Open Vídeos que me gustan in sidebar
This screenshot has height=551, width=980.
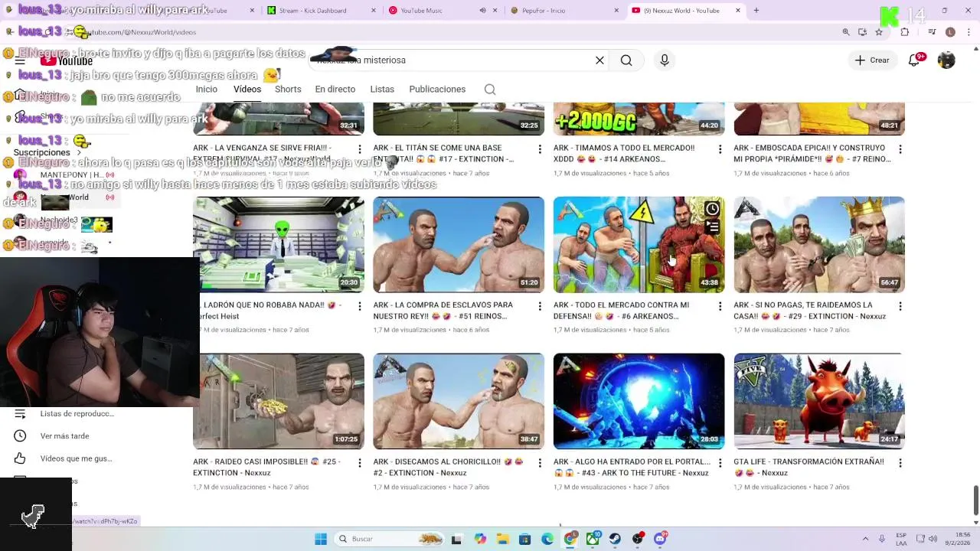[64, 458]
